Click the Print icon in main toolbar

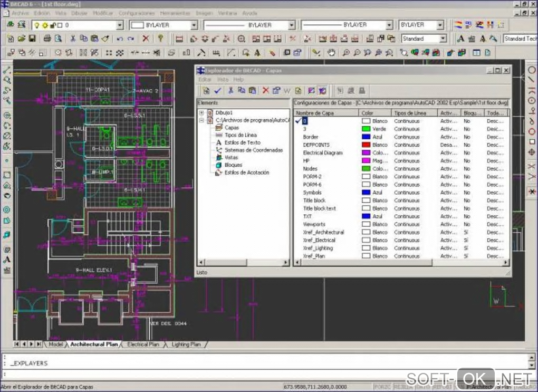pyautogui.click(x=47, y=39)
